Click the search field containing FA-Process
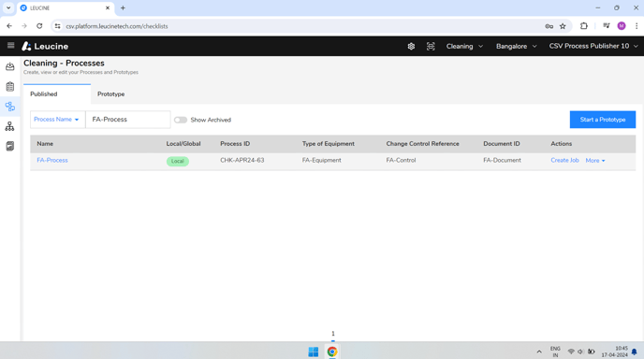Screen dimensions: 644x359 pos(128,120)
